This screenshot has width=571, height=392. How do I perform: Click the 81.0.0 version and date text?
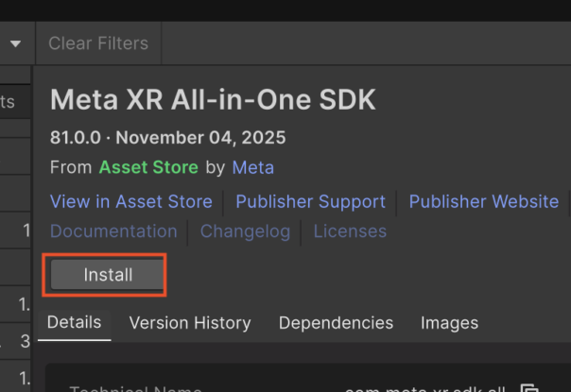coord(167,138)
